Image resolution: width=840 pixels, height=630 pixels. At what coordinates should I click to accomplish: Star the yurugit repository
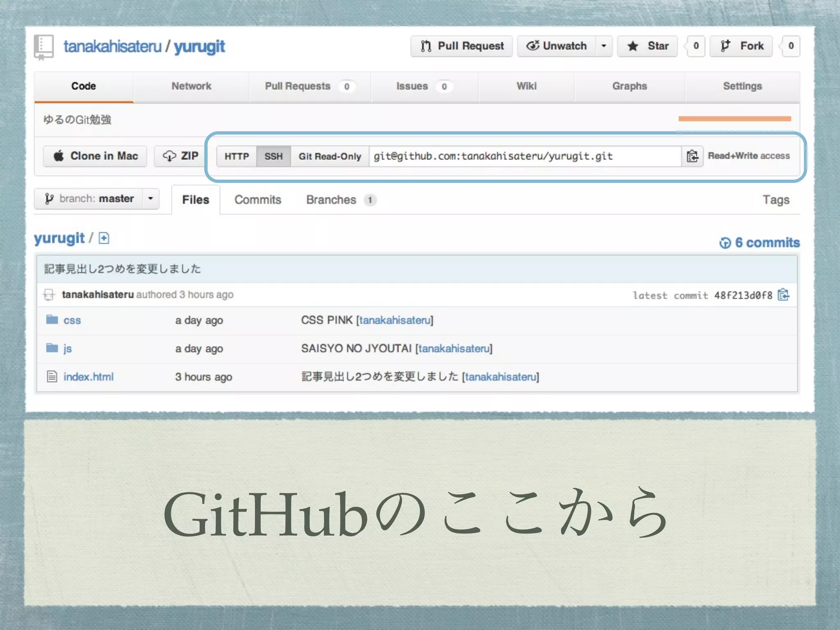pos(647,46)
